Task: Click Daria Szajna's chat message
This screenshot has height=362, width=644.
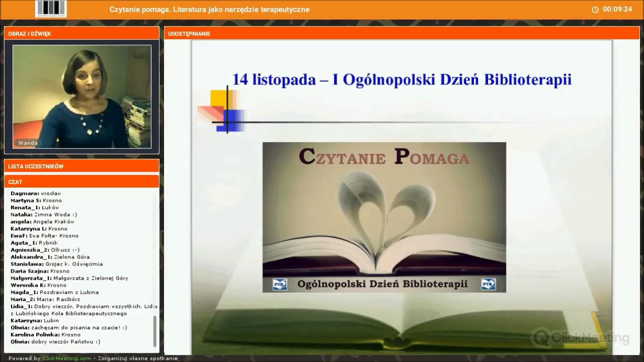Action: (40, 270)
